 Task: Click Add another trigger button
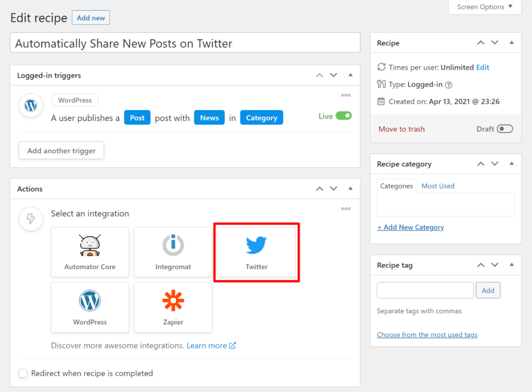[61, 151]
